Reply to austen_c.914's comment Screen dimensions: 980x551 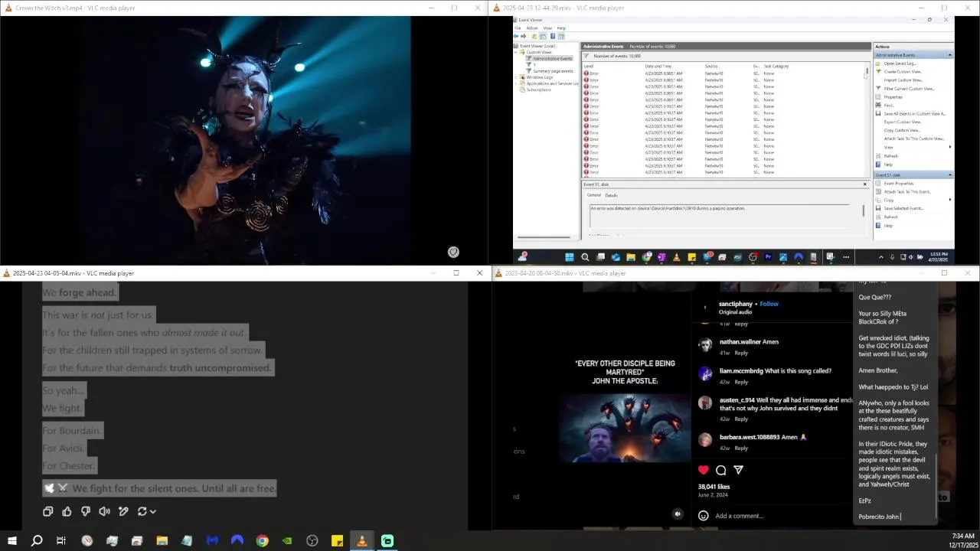tap(741, 419)
